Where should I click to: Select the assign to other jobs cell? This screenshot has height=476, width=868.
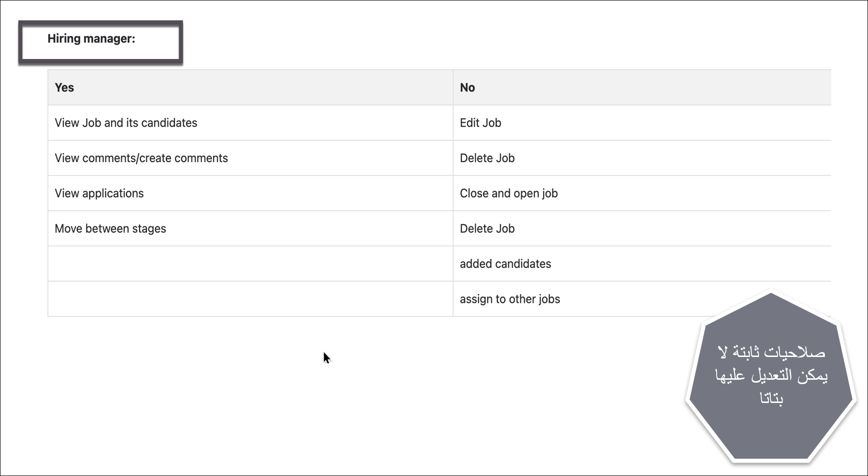(510, 299)
